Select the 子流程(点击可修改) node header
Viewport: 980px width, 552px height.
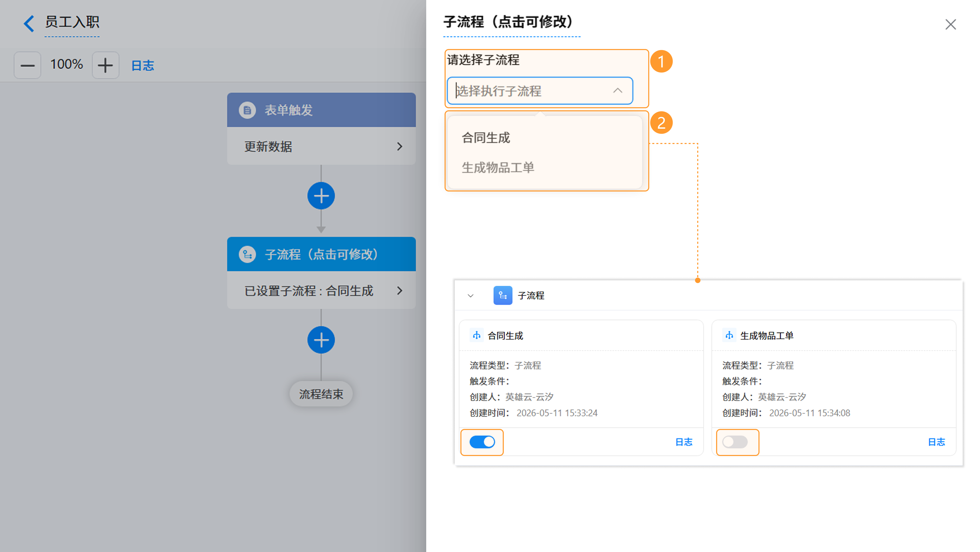point(322,254)
